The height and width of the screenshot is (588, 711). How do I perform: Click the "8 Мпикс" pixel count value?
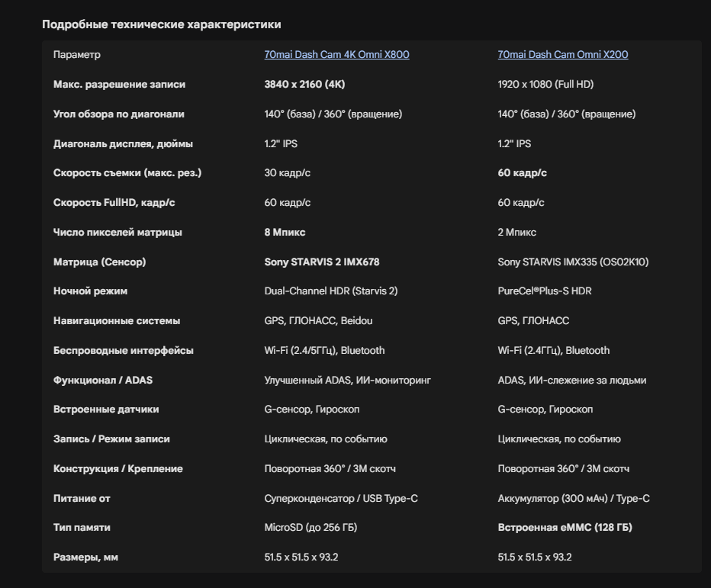pos(285,233)
